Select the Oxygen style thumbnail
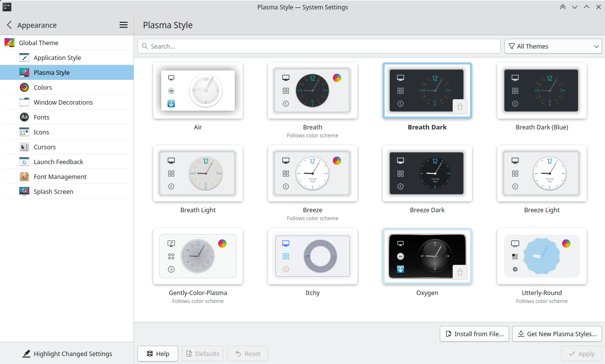Image resolution: width=605 pixels, height=364 pixels. point(427,256)
